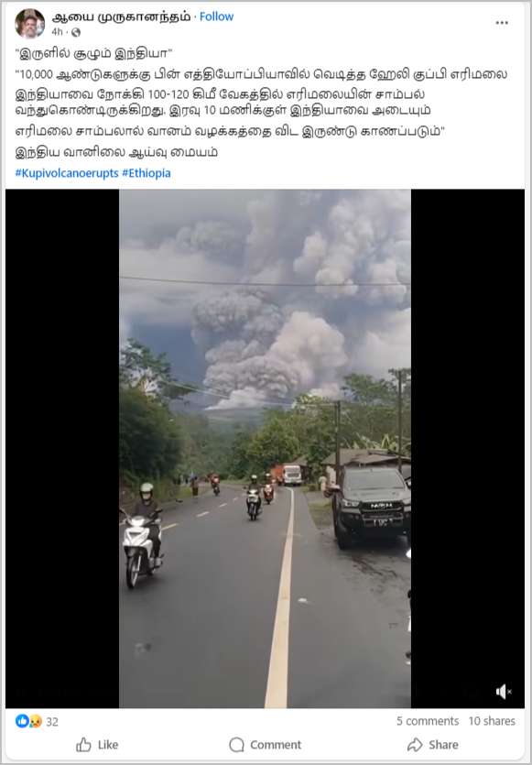
Task: Unmute the video with the speaker icon
Action: 504,692
